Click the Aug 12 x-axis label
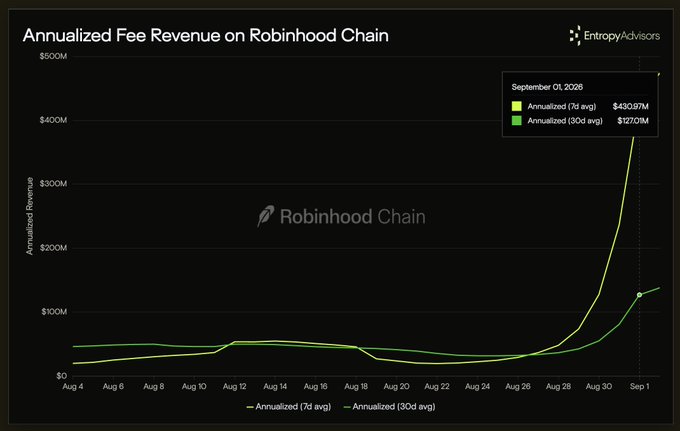 click(235, 386)
